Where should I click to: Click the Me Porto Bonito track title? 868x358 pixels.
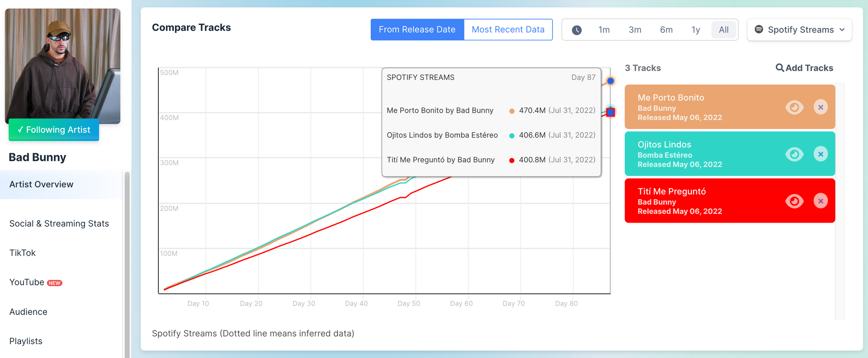(x=671, y=98)
